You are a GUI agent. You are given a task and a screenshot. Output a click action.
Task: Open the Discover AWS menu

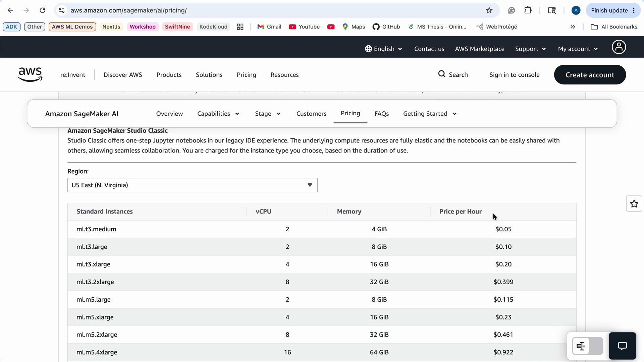click(x=123, y=75)
